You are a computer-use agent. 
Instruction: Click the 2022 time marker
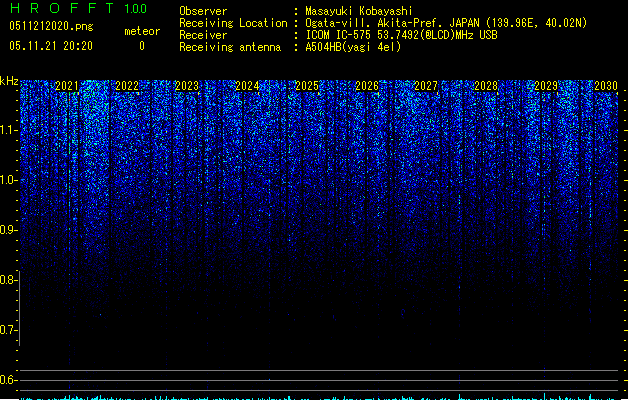click(x=127, y=86)
